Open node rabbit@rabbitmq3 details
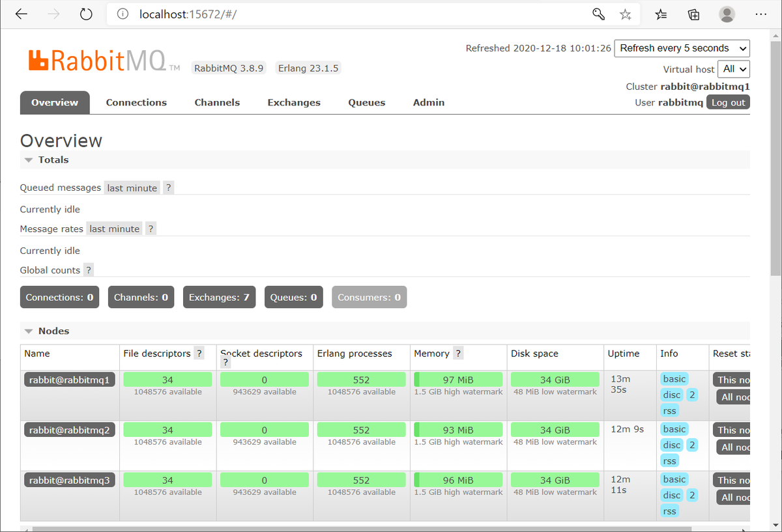This screenshot has height=532, width=782. 70,480
